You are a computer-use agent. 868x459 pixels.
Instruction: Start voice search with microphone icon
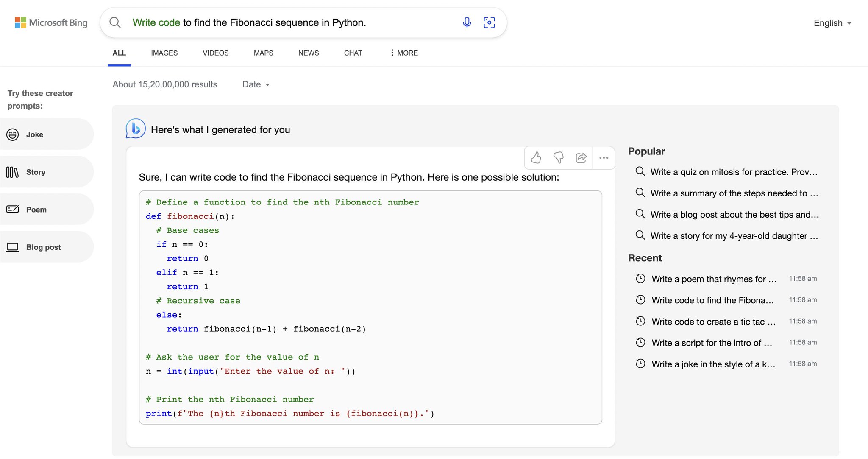(467, 22)
